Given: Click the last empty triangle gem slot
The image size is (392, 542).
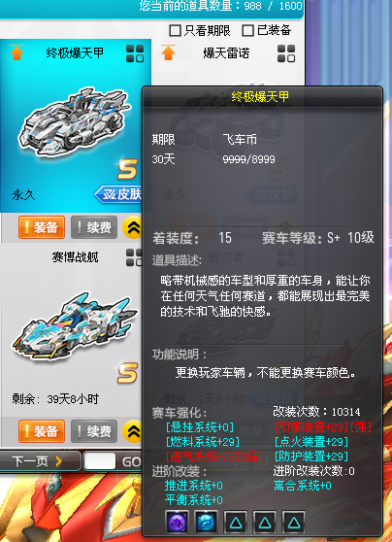Looking at the screenshot, I should 293,522.
